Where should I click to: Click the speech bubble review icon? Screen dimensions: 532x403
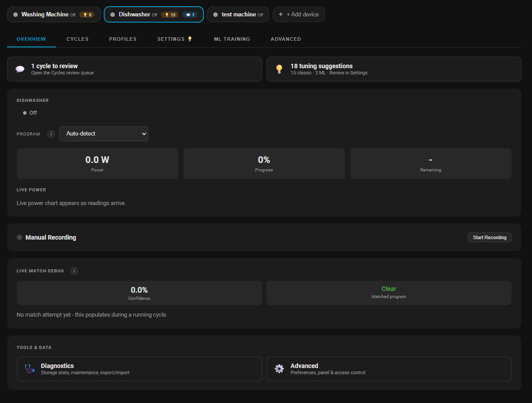coord(20,69)
